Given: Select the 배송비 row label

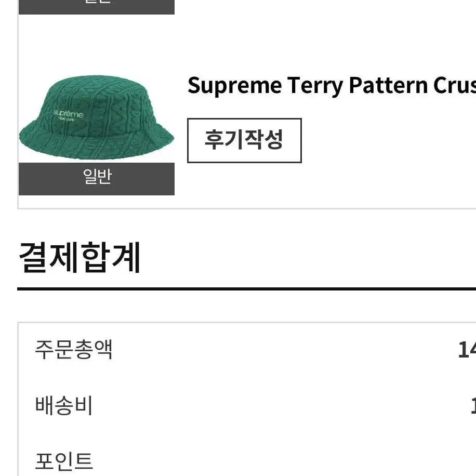Looking at the screenshot, I should tap(64, 405).
